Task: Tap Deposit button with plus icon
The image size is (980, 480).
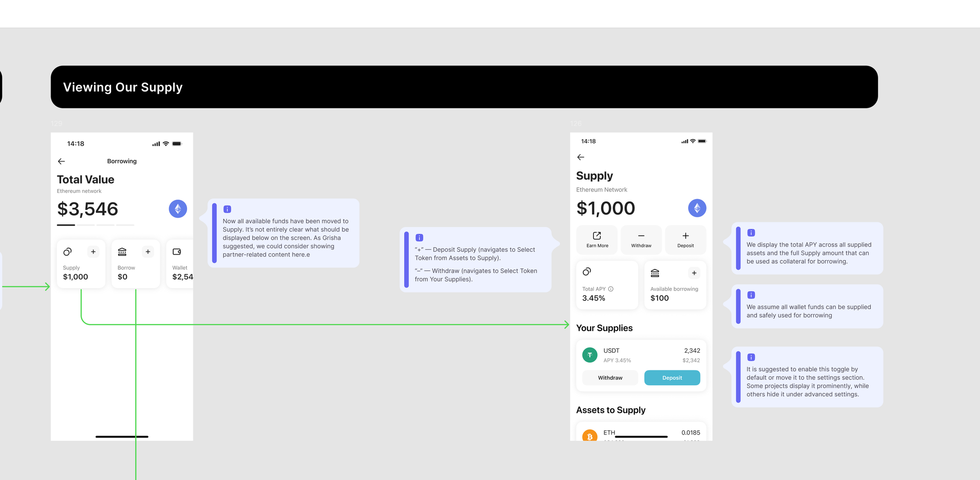Action: coord(685,240)
